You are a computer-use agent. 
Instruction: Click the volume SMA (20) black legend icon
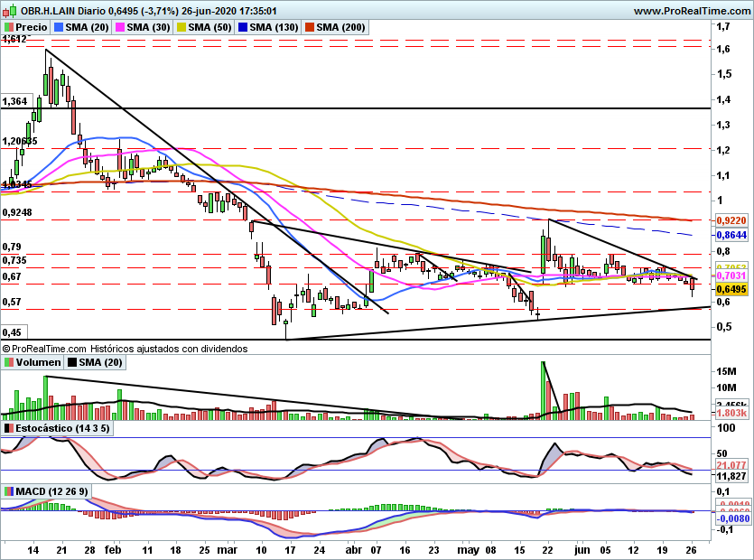click(x=72, y=362)
